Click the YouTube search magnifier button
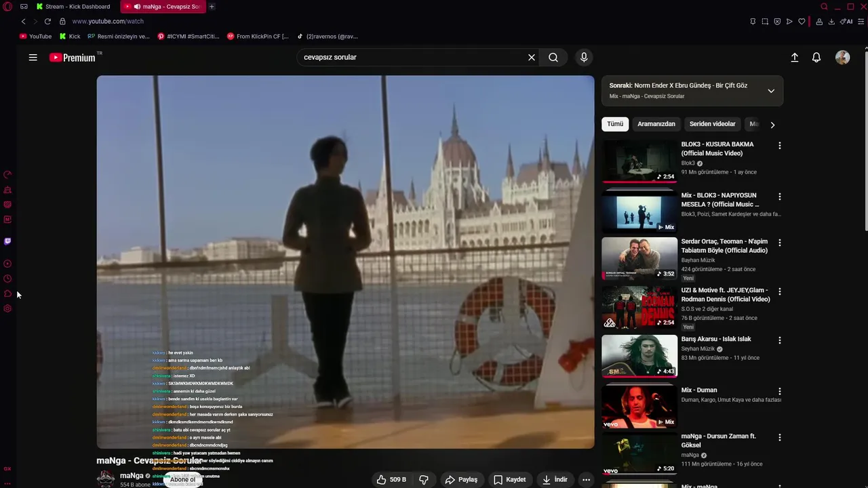 click(553, 58)
